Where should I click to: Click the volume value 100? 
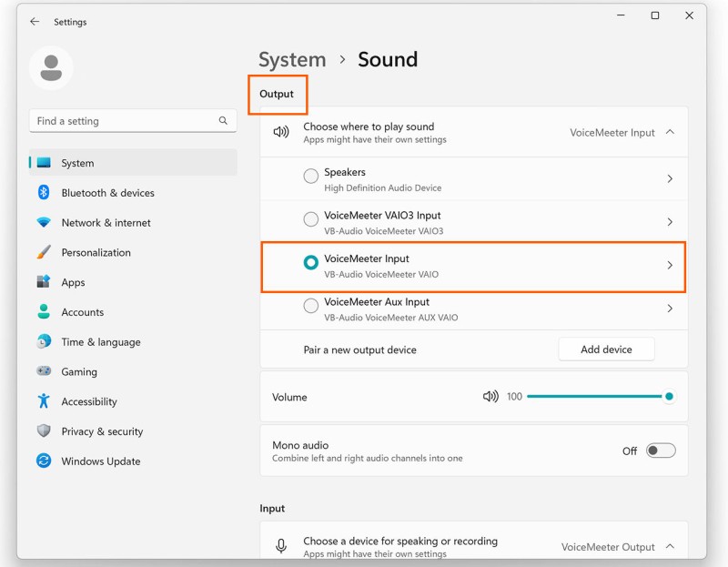(514, 396)
